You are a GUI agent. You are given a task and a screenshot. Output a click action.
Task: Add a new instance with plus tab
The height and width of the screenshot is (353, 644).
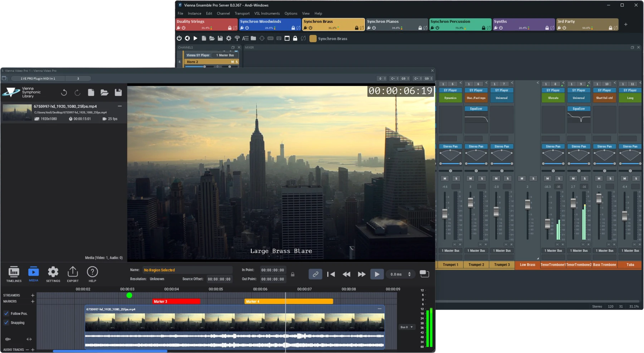(626, 24)
